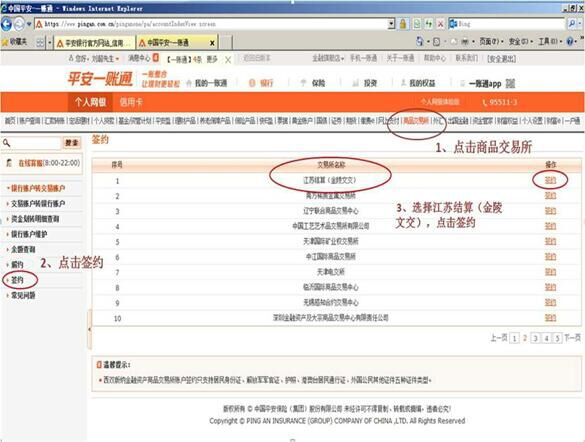Close the 中国平安一账通 browser tab
This screenshot has width=585, height=442.
click(212, 43)
